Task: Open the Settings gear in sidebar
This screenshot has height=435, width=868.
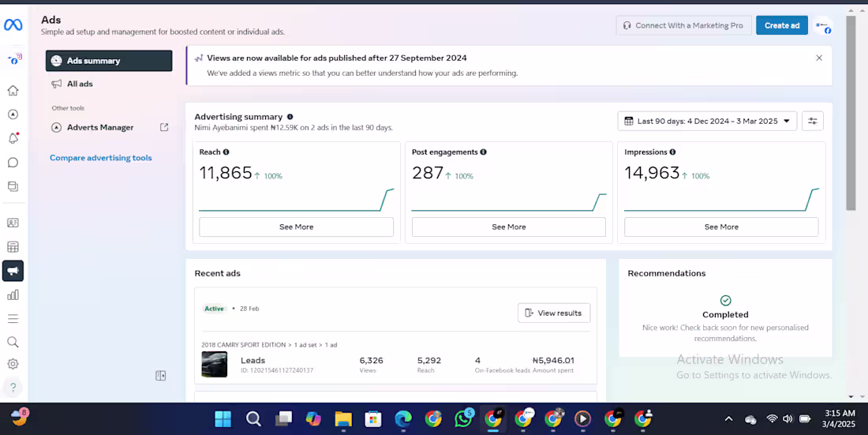Action: 13,364
